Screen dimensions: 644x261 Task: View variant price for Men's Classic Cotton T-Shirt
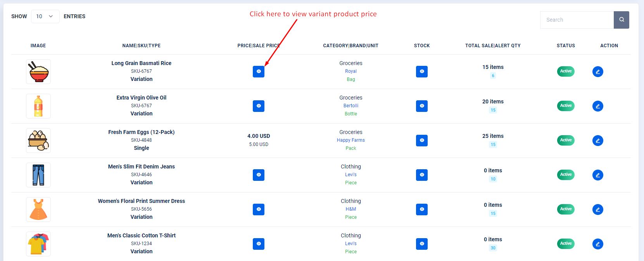(259, 244)
